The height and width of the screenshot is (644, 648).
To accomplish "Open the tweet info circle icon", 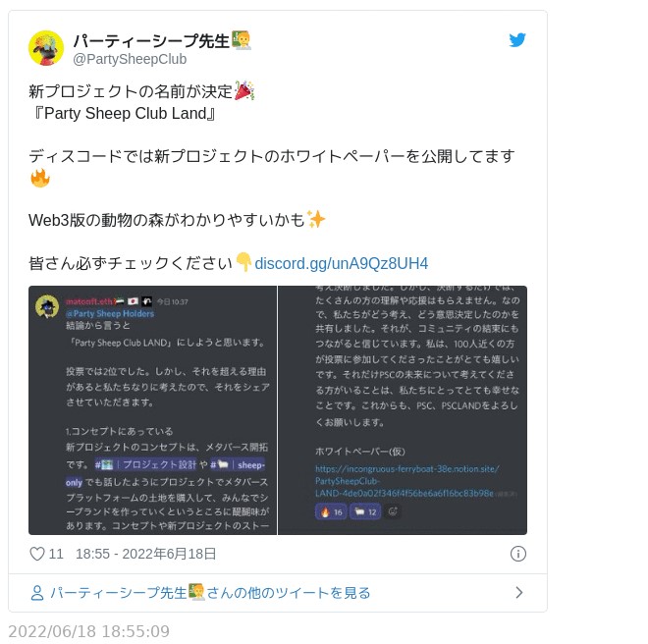I will pyautogui.click(x=517, y=554).
